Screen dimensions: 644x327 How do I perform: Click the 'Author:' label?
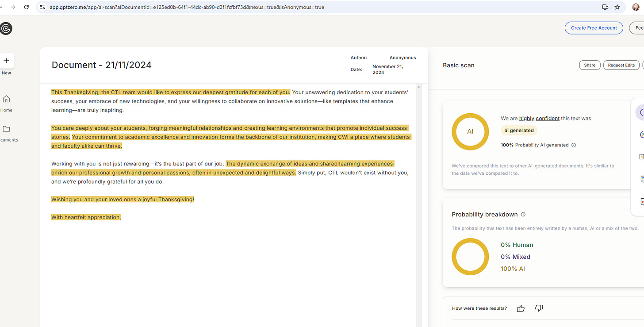tap(359, 58)
